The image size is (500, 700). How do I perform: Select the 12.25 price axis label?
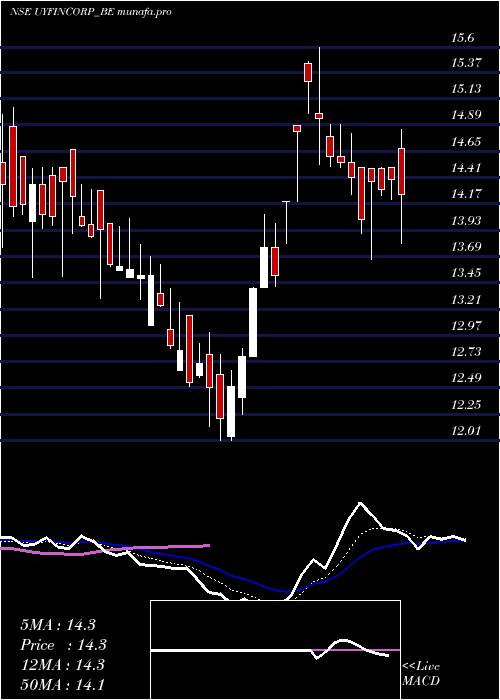tap(466, 405)
